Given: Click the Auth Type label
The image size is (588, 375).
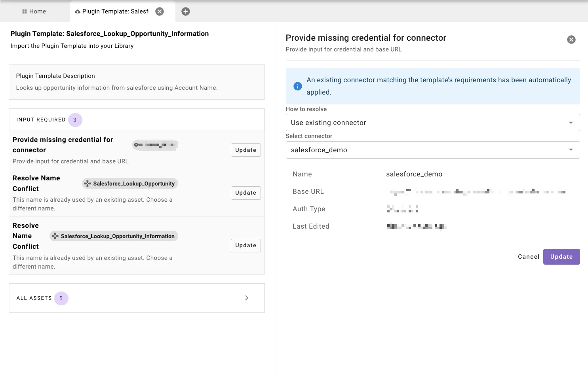Looking at the screenshot, I should [309, 209].
